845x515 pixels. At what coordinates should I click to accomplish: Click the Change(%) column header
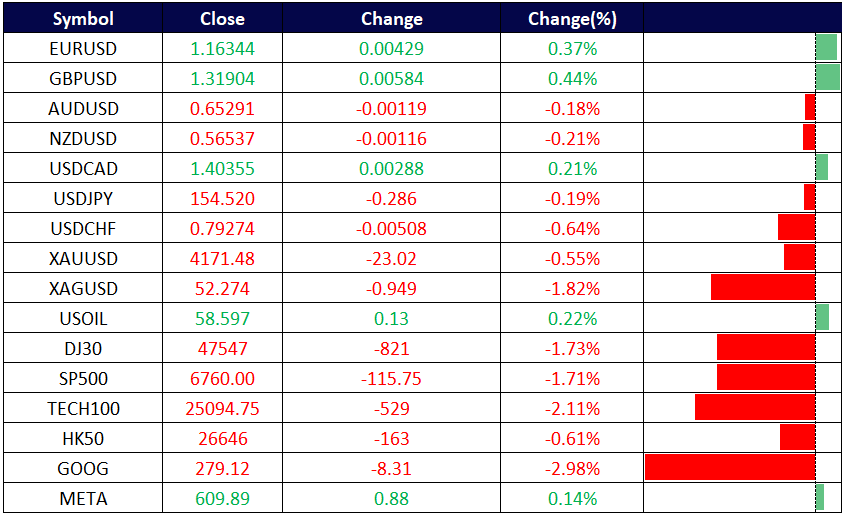tap(572, 19)
